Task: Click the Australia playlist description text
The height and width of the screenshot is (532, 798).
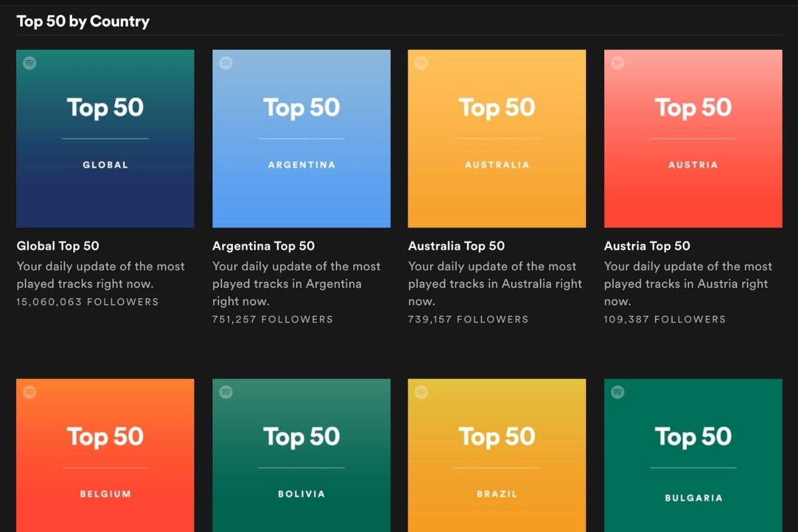Action: pos(495,284)
